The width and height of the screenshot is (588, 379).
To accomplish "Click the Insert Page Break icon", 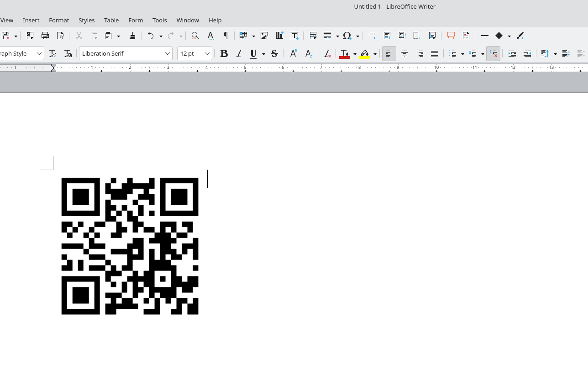I will 313,36.
